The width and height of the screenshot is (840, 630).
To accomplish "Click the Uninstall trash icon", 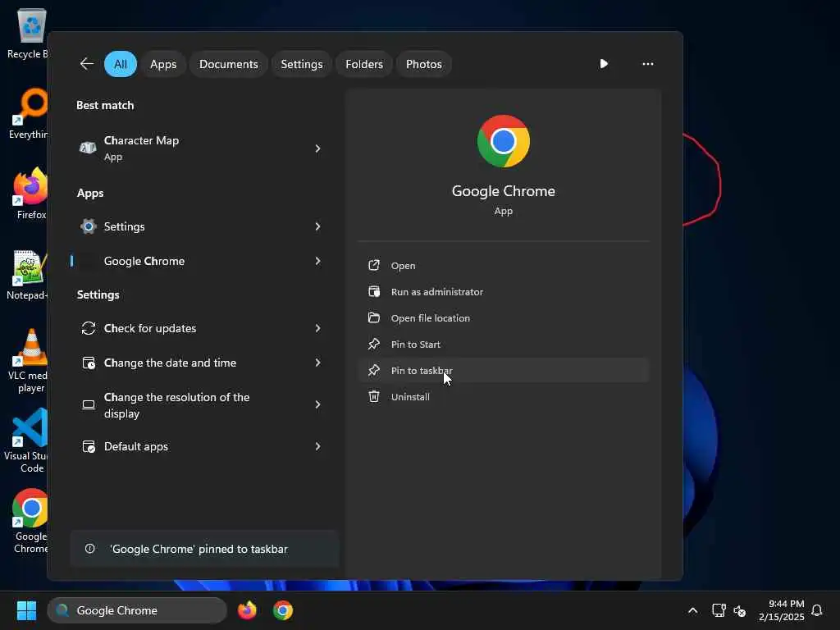I will (x=374, y=396).
